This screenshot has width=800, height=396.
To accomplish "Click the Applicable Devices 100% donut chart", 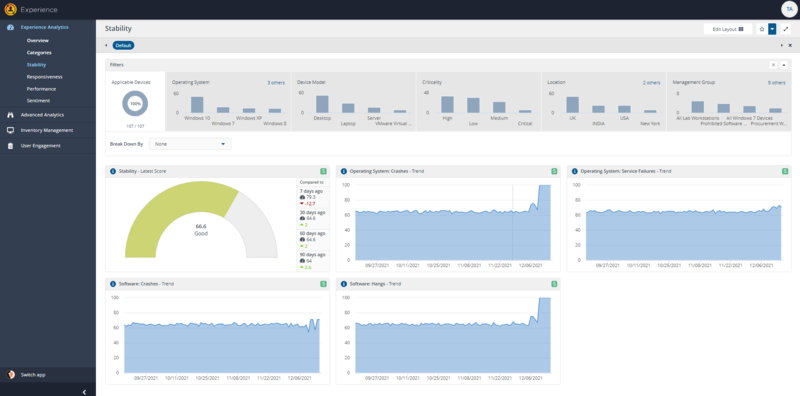I will (135, 103).
